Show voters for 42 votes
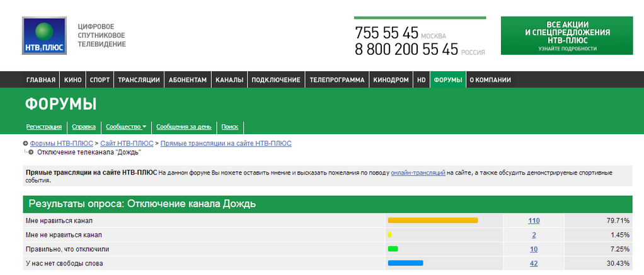The height and width of the screenshot is (275, 644). pos(534,264)
